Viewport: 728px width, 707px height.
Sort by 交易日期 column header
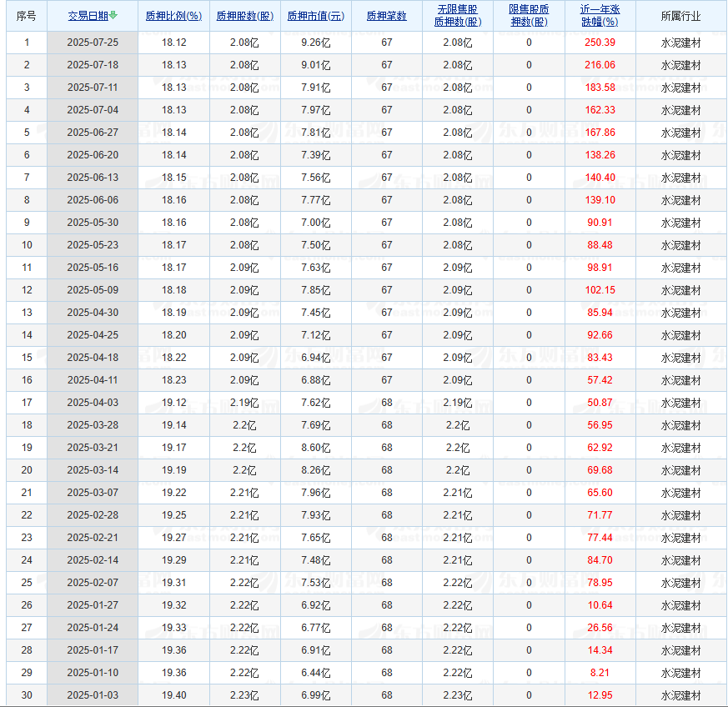coord(88,16)
